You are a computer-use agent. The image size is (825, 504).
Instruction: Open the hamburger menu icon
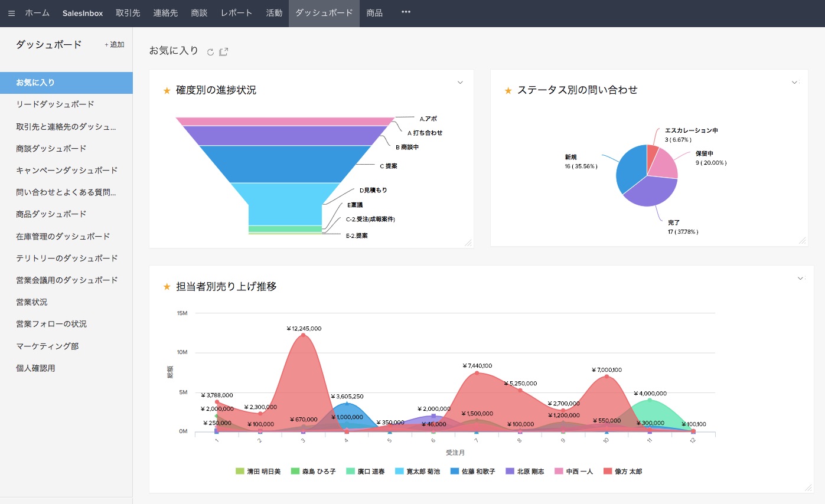(12, 13)
